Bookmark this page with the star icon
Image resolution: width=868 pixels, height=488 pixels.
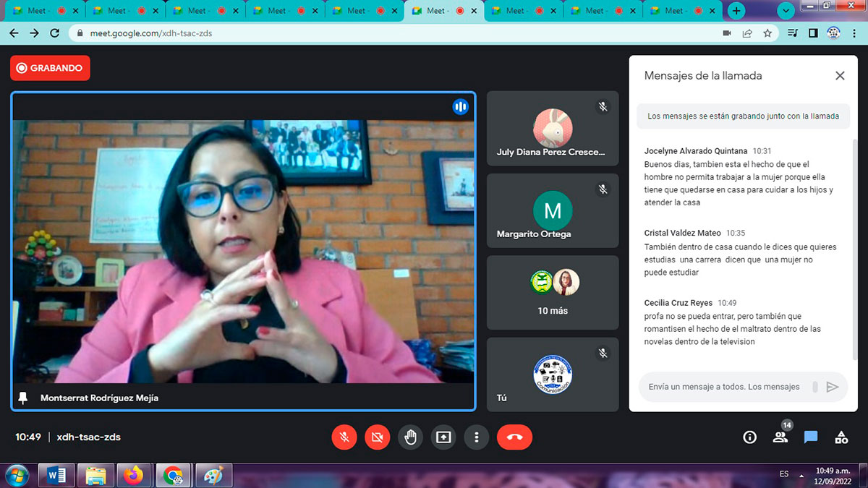(767, 33)
